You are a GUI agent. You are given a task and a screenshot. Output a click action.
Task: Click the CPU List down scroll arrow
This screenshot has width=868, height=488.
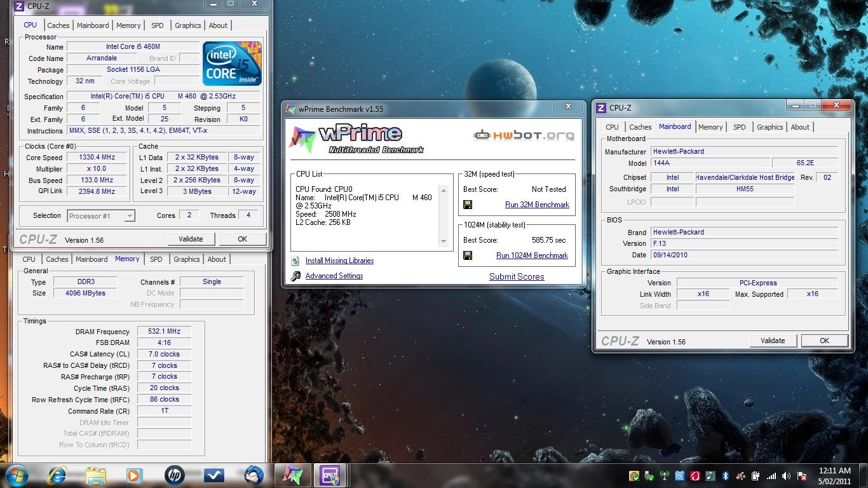pyautogui.click(x=444, y=242)
